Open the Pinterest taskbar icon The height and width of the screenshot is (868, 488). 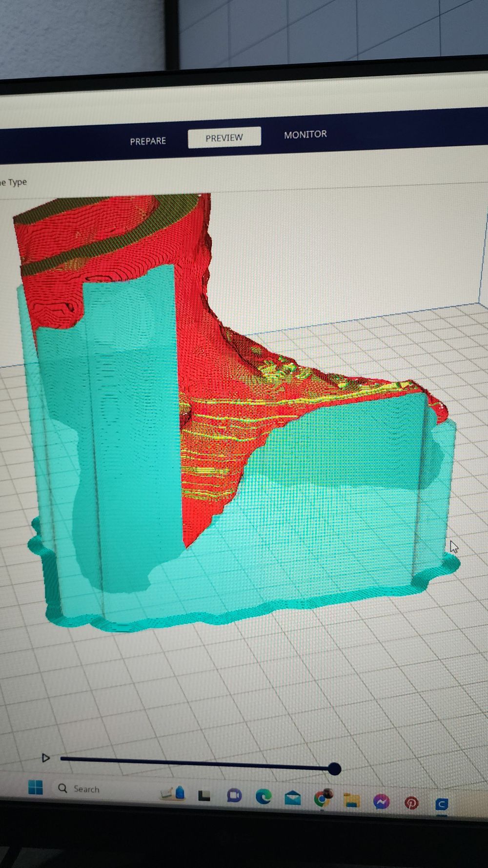pos(411,803)
